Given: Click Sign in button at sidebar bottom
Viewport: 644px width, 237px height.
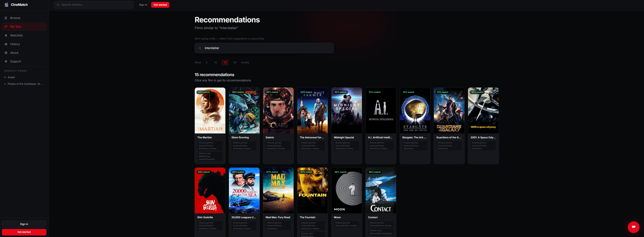Looking at the screenshot, I should (x=24, y=224).
